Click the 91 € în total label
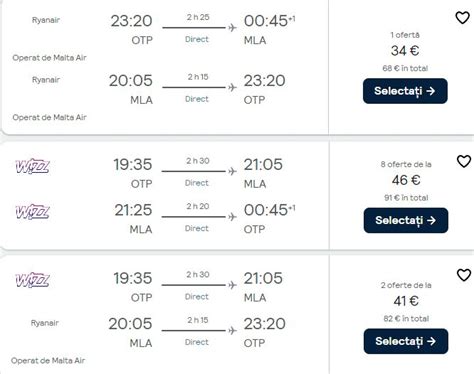 (x=406, y=198)
